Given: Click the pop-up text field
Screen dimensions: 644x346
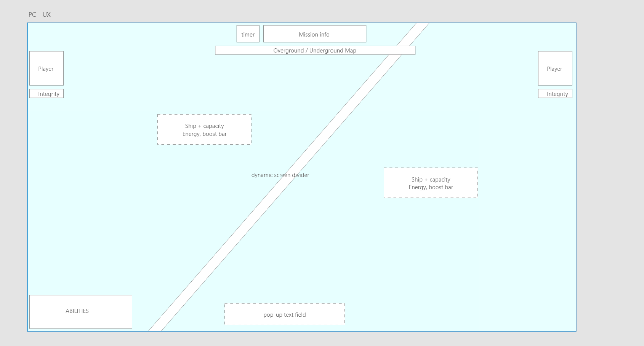Looking at the screenshot, I should pyautogui.click(x=284, y=314).
